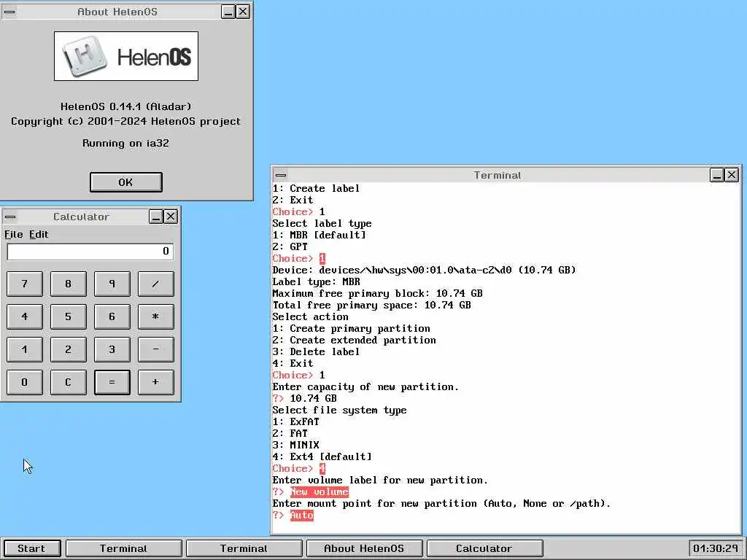Image resolution: width=747 pixels, height=560 pixels.
Task: Click the calculator plus button
Action: pos(156,382)
